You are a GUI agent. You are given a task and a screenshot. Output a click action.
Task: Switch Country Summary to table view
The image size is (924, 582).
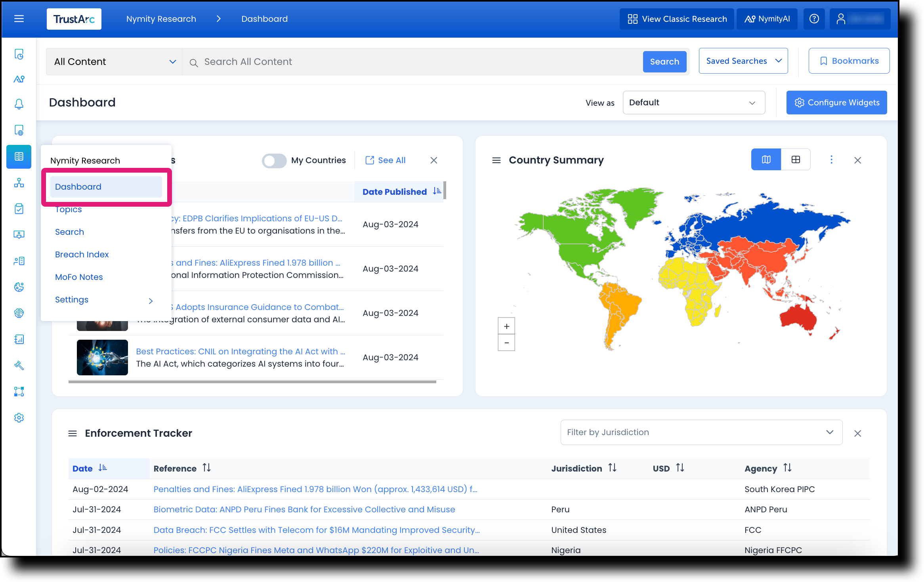pos(796,159)
